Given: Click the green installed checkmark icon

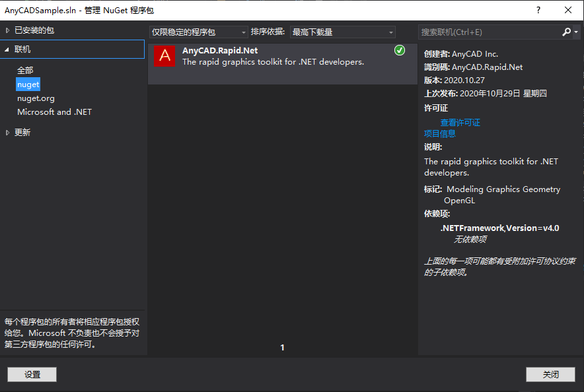Looking at the screenshot, I should [399, 50].
